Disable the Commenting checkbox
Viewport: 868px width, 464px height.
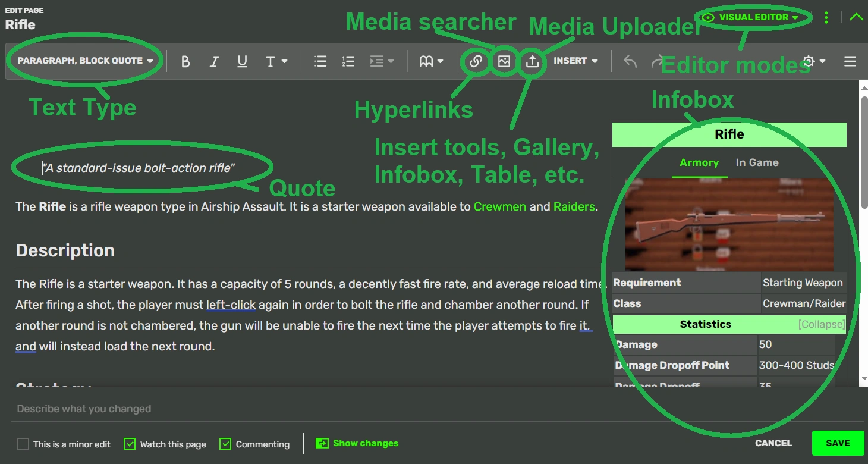(225, 444)
